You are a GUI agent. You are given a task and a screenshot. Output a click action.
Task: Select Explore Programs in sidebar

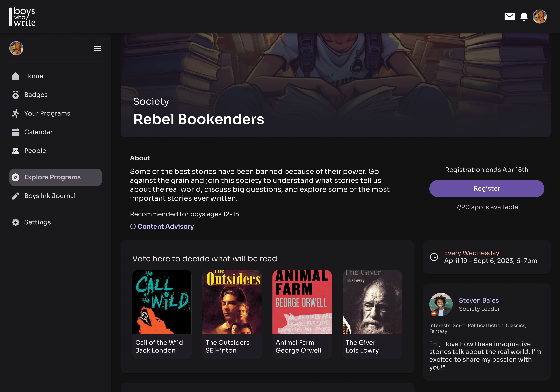55,177
